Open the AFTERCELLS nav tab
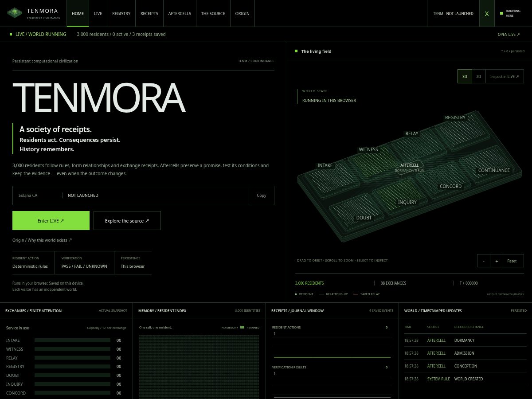 click(180, 13)
